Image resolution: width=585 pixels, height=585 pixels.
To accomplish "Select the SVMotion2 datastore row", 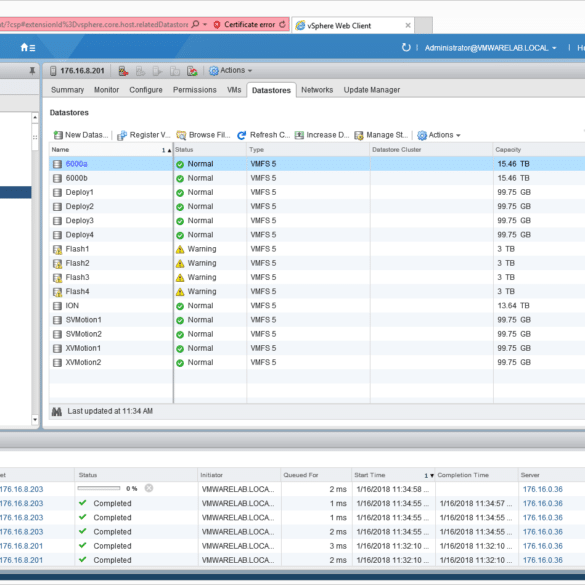I will click(x=317, y=334).
